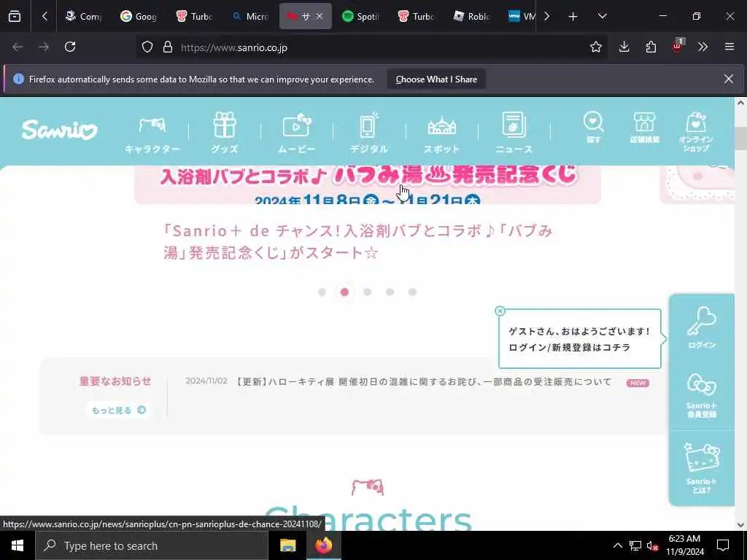Open the Firefox extensions puzzle icon
This screenshot has width=747, height=560.
point(651,47)
